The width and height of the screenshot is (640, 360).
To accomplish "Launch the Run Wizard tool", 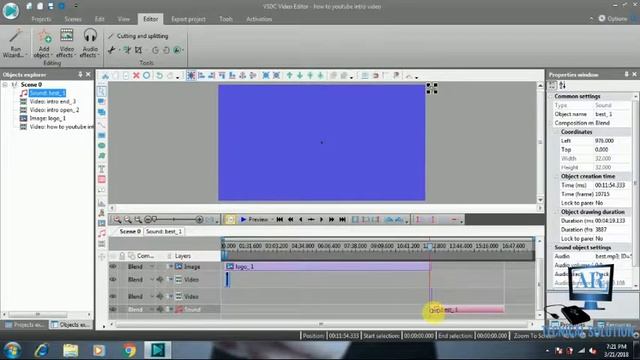I will (15, 43).
